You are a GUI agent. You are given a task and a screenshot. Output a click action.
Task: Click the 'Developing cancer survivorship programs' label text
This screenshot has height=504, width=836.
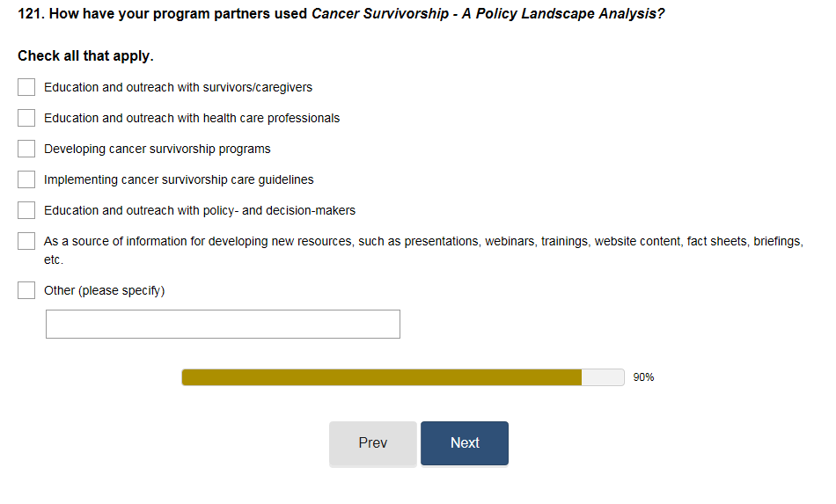[x=158, y=149]
